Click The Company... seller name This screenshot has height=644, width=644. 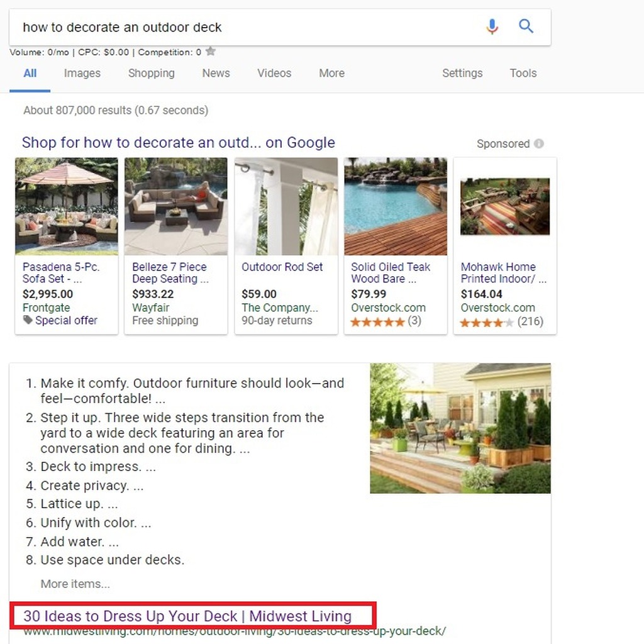pos(280,308)
